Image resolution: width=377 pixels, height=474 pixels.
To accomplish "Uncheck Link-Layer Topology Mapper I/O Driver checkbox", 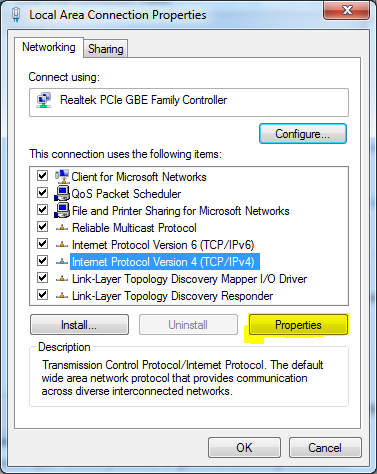I will (42, 277).
